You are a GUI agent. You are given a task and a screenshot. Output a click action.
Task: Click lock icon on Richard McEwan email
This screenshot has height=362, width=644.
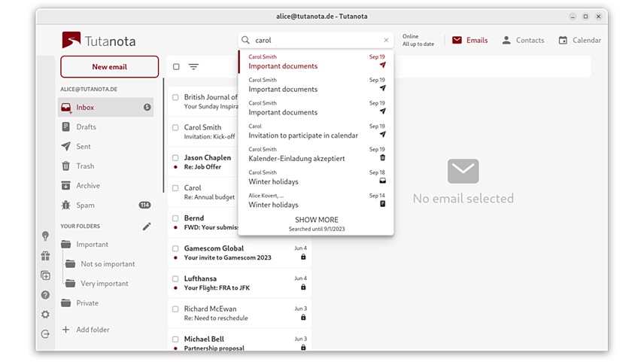click(x=303, y=317)
